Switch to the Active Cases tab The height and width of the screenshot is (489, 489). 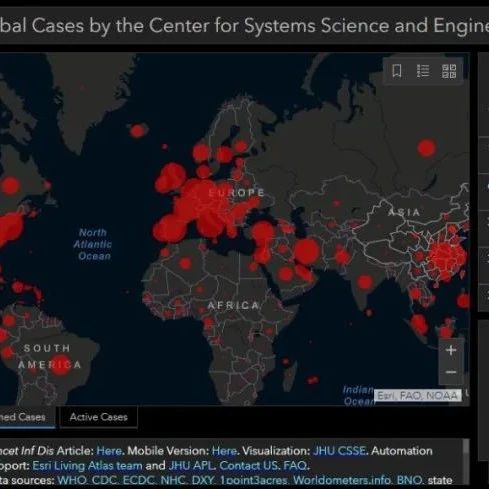click(98, 417)
